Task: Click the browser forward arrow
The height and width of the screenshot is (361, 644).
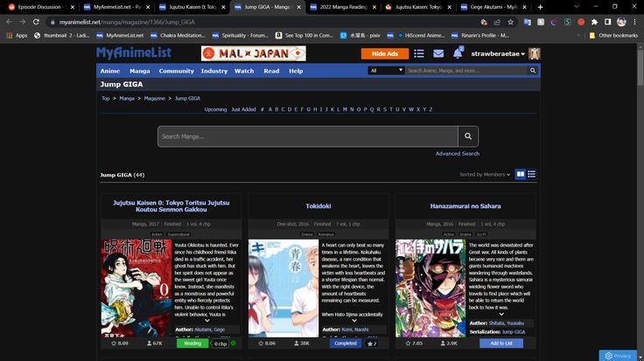Action: click(x=23, y=22)
